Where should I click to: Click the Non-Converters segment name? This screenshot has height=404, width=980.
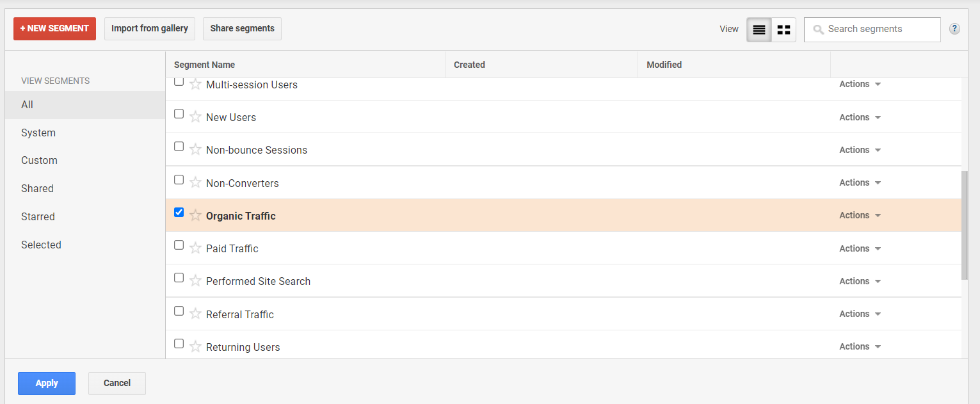pos(243,183)
